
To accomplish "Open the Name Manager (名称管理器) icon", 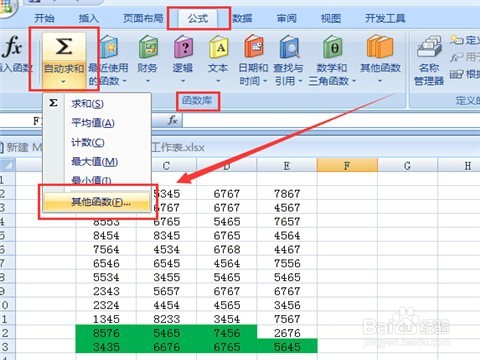I will click(x=429, y=47).
